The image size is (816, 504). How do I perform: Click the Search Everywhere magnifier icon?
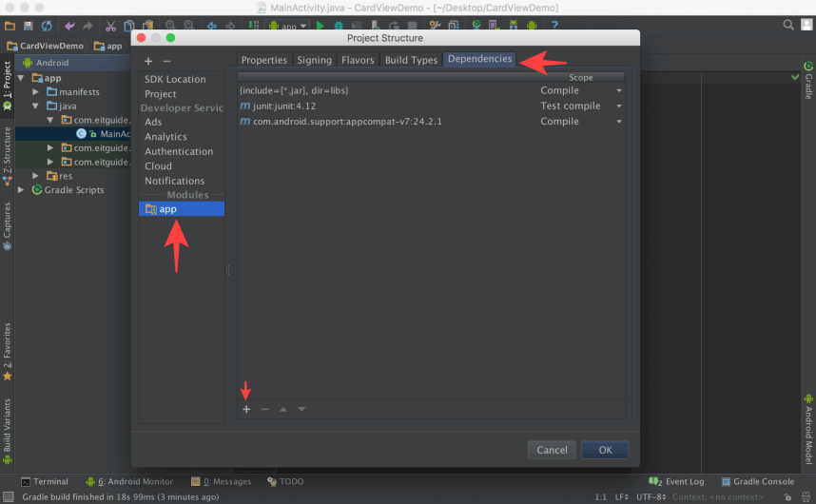[x=788, y=25]
